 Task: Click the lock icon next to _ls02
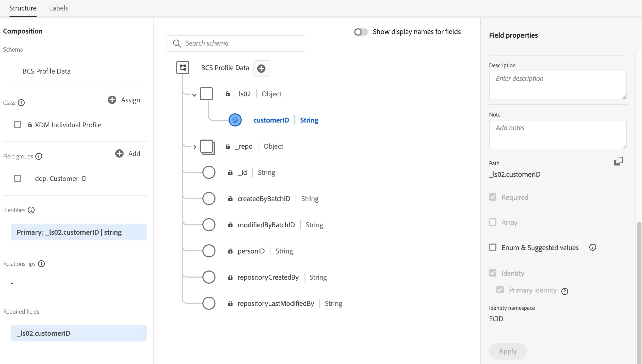coord(228,94)
